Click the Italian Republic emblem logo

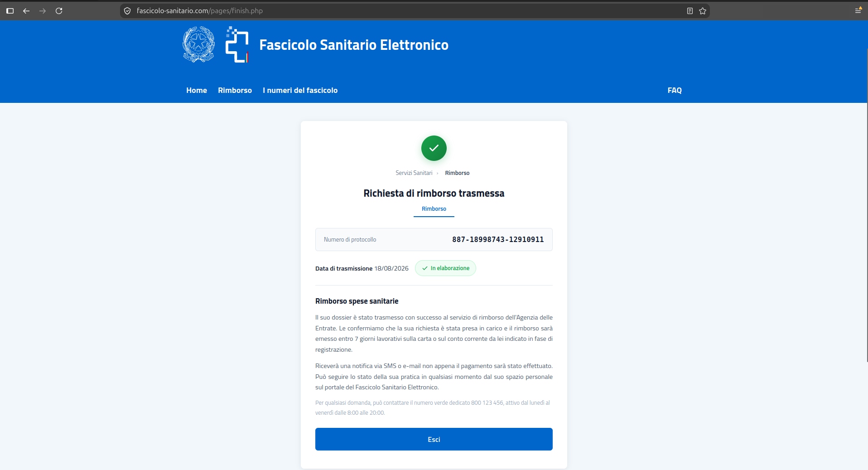[198, 44]
